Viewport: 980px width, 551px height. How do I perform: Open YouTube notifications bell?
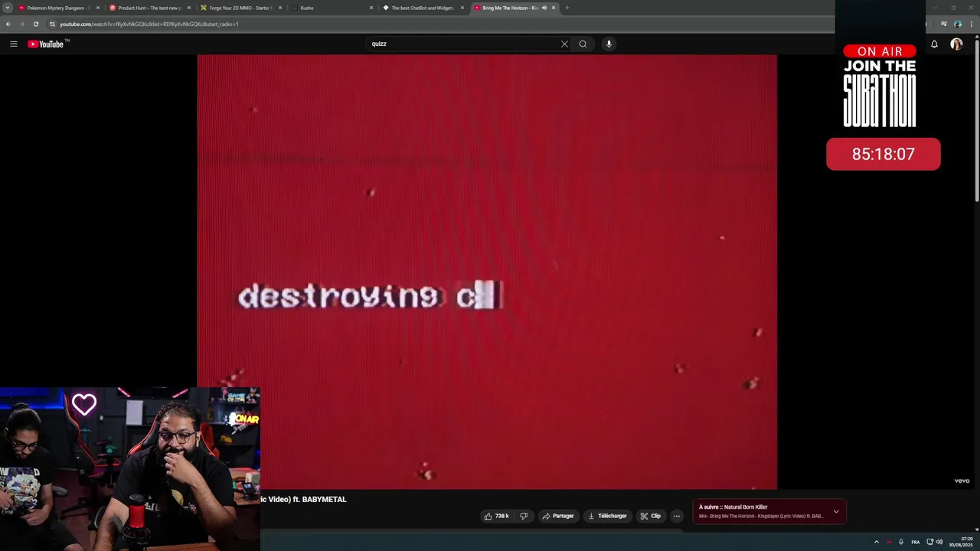(x=934, y=44)
